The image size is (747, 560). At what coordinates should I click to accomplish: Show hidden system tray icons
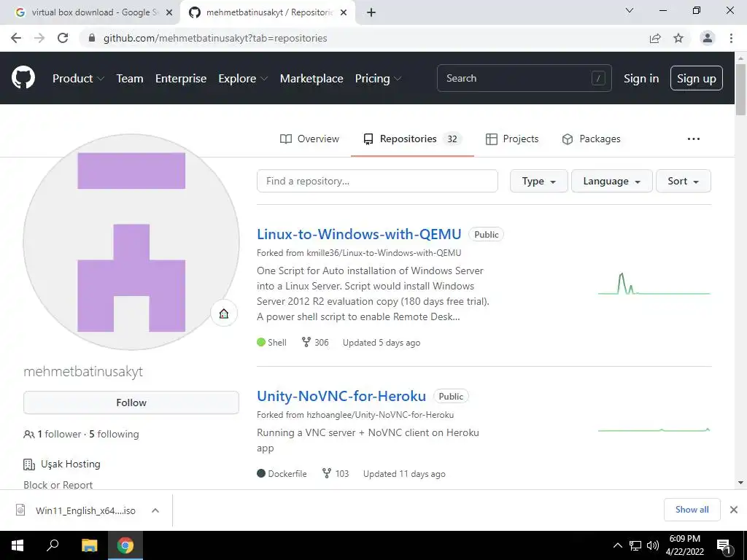click(617, 545)
